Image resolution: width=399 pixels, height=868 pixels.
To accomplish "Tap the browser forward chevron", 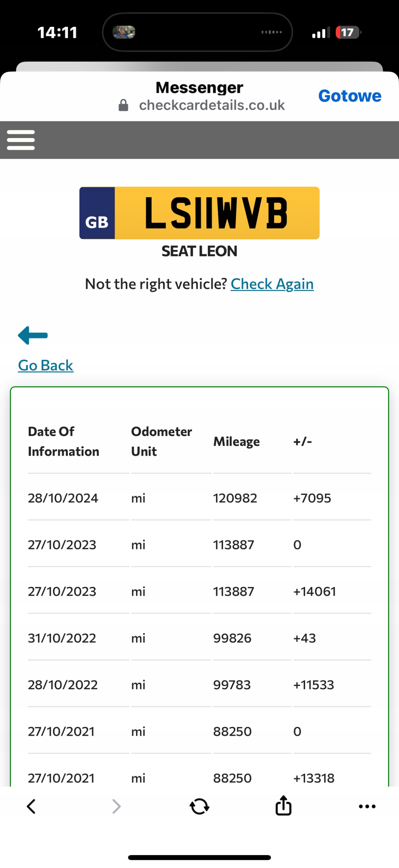I will point(116,806).
